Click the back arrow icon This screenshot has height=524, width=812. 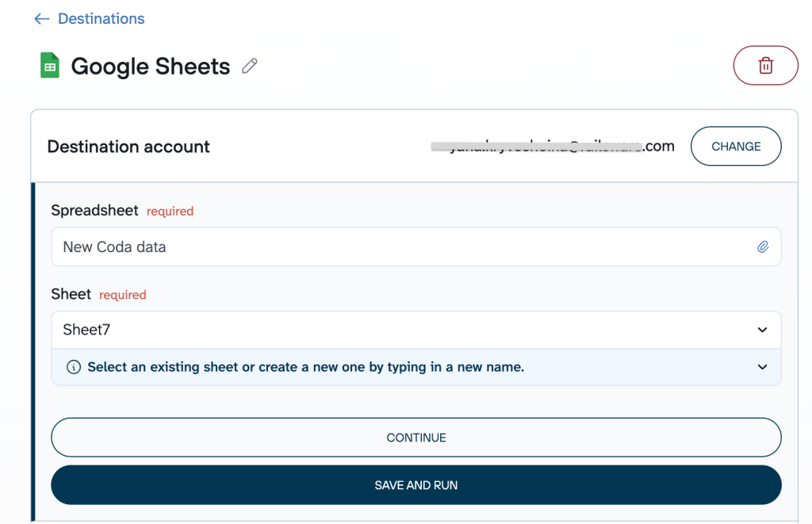pyautogui.click(x=41, y=19)
